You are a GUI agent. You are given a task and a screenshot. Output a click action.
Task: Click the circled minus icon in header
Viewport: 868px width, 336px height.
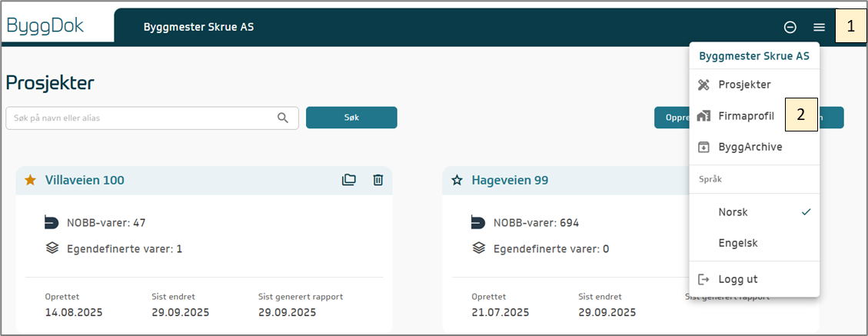click(790, 27)
